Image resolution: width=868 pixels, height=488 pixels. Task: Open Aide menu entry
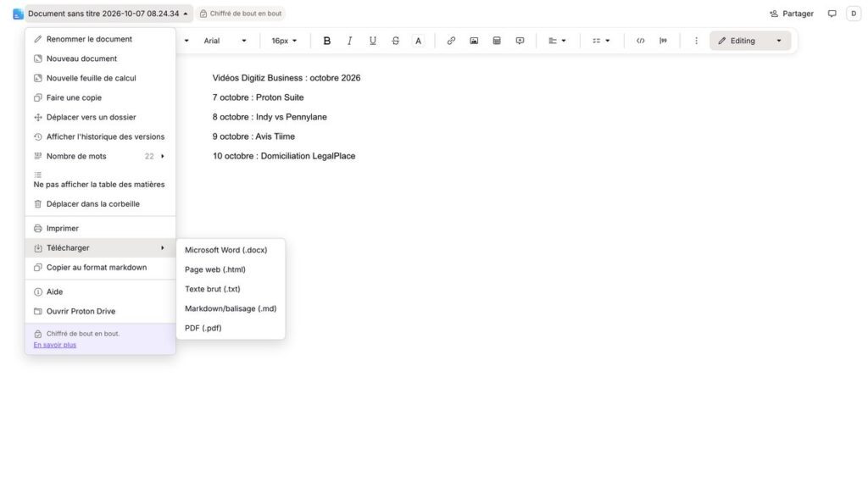(100, 292)
